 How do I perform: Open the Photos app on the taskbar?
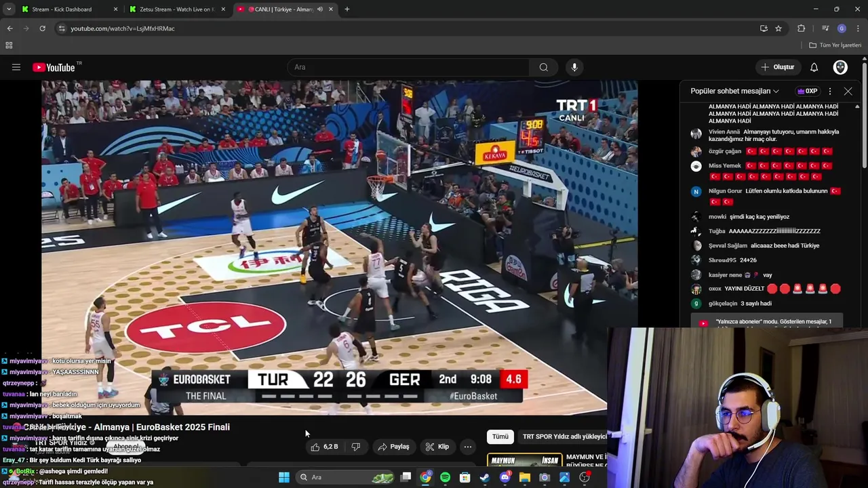(564, 477)
